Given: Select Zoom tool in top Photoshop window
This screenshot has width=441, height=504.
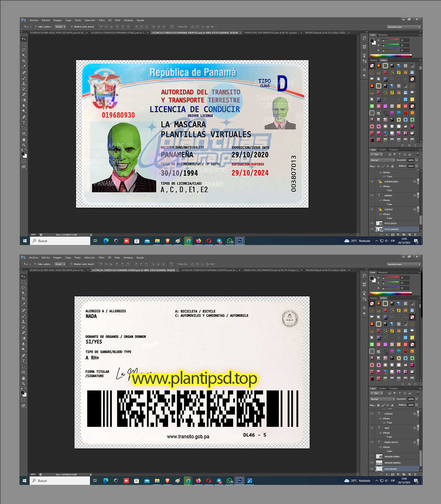Looking at the screenshot, I should 24,145.
